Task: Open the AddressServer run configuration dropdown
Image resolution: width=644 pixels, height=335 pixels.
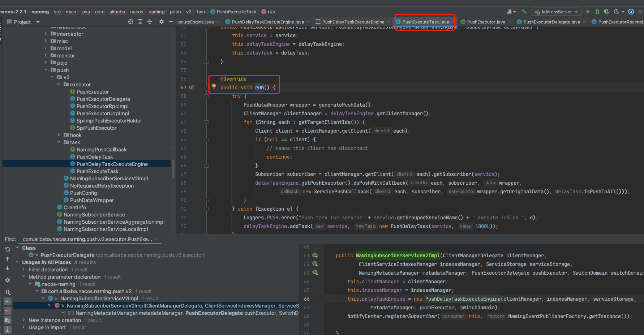Action: point(556,12)
